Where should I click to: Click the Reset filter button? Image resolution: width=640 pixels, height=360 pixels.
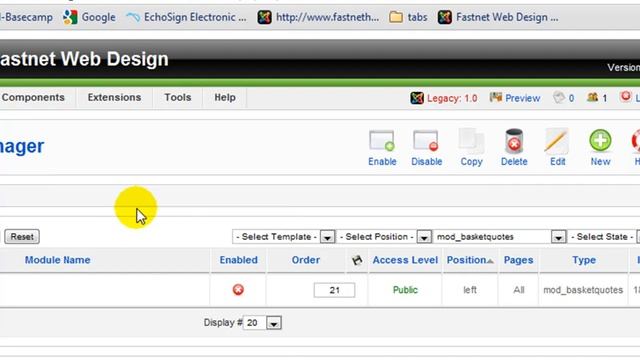click(x=22, y=237)
